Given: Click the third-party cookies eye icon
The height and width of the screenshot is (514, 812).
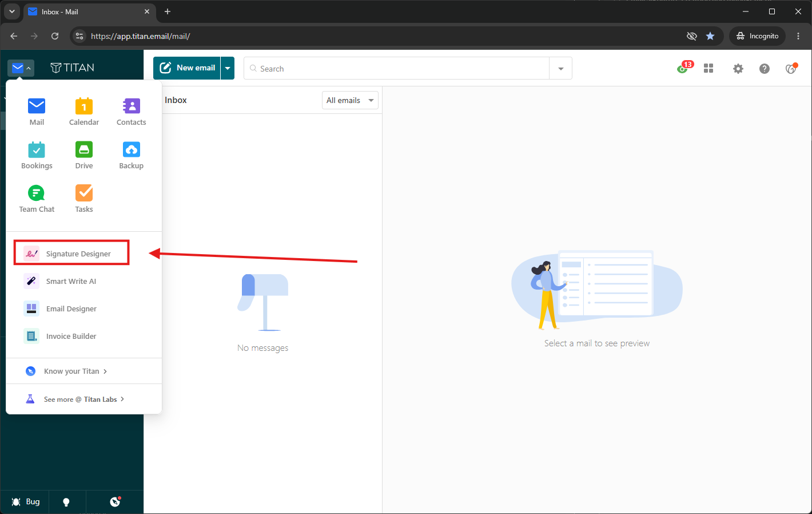Looking at the screenshot, I should pyautogui.click(x=692, y=36).
